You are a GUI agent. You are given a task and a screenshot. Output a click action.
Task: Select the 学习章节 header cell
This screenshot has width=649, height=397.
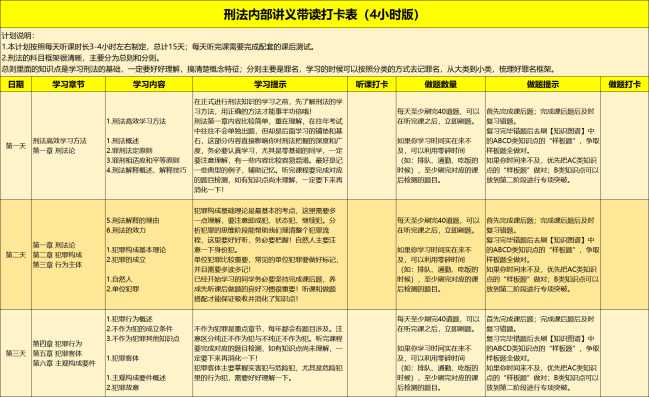(68, 84)
